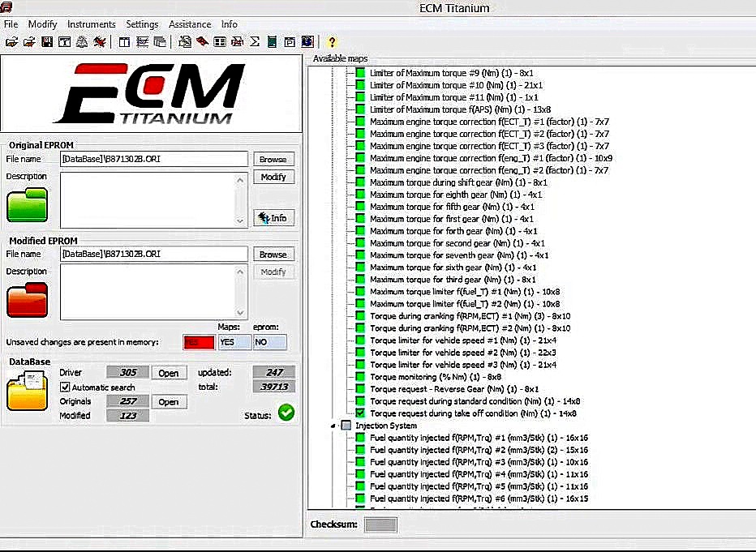Click the ECM Titanium logo banner
This screenshot has width=756, height=552.
pyautogui.click(x=151, y=93)
